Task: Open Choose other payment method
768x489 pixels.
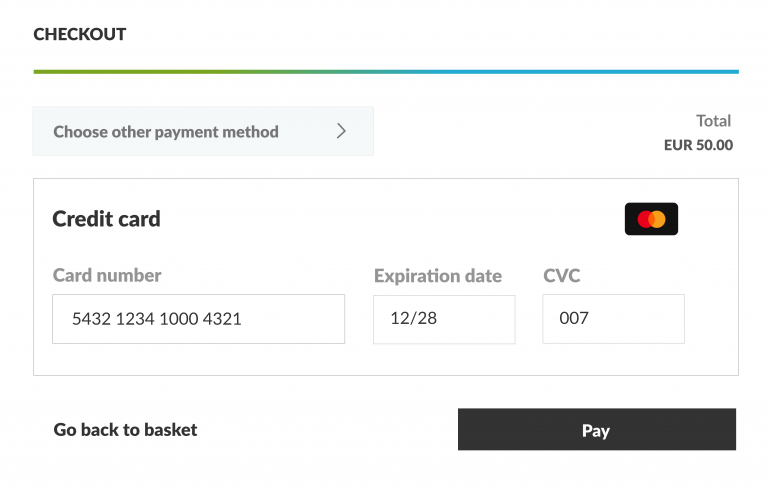Action: click(x=203, y=131)
